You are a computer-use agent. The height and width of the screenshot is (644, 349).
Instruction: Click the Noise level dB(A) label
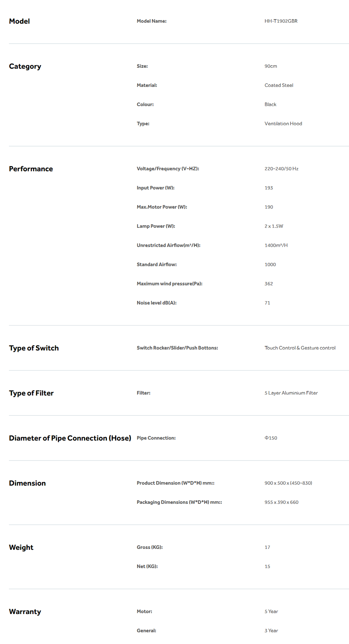157,303
